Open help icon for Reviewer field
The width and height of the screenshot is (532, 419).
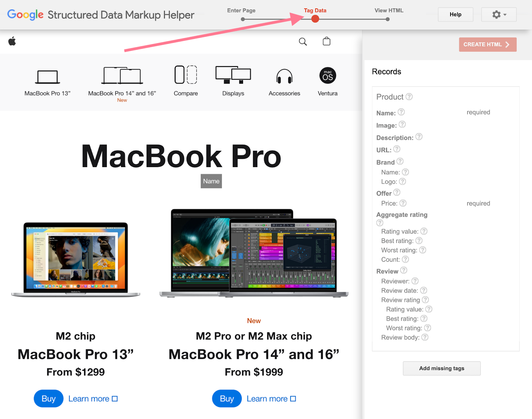pos(415,281)
